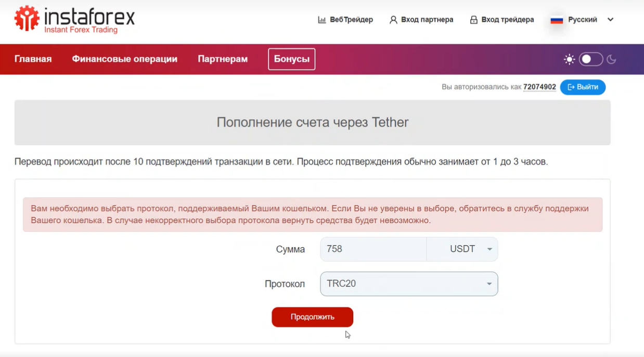The image size is (644, 357).
Task: Click the trader login lock icon
Action: (473, 20)
